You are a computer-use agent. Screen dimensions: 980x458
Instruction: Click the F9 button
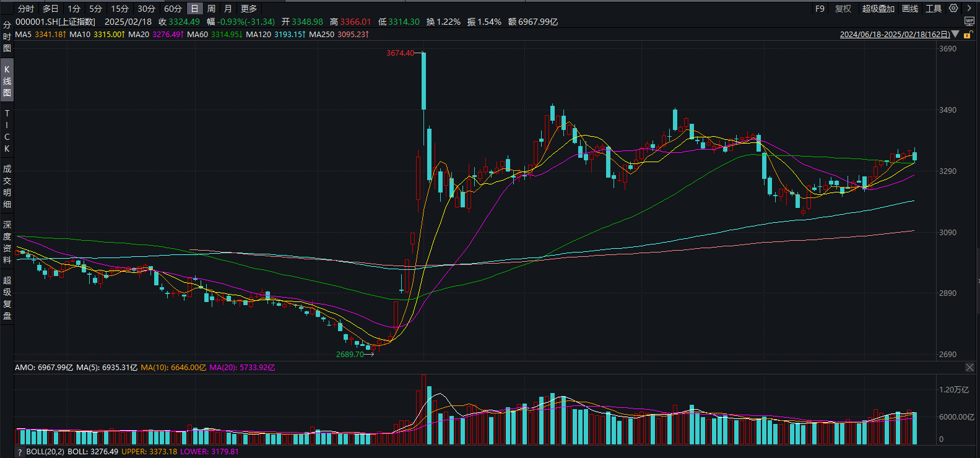[820, 9]
